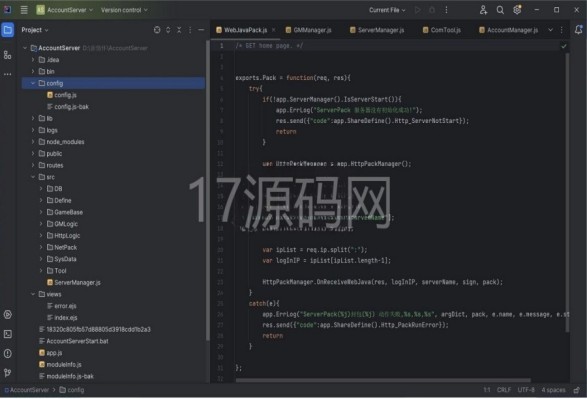The width and height of the screenshot is (587, 399).
Task: Open the Problems tool window
Action: pos(7,353)
